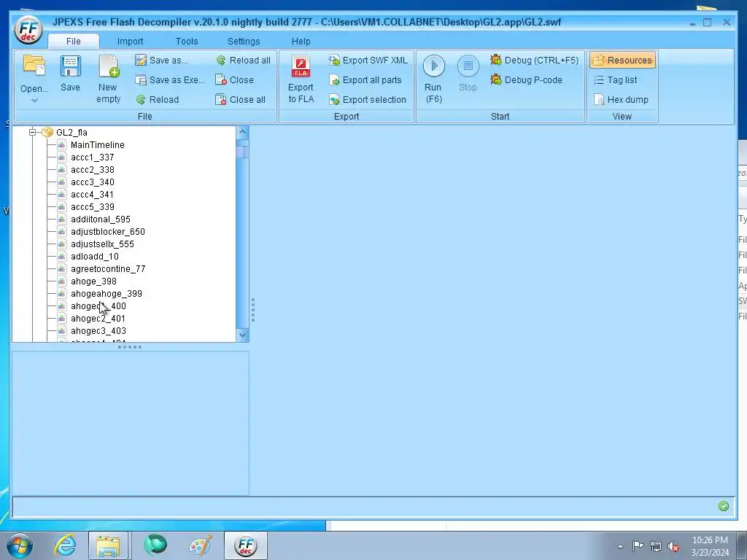Expand the Open dropdown arrow
Image resolution: width=747 pixels, height=560 pixels.
click(34, 101)
